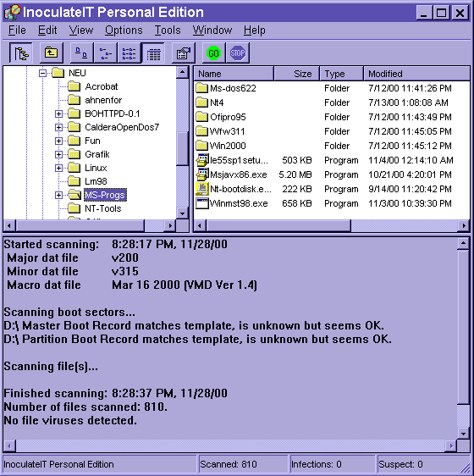Image resolution: width=474 pixels, height=476 pixels.
Task: Switch to list view
Action: 129,53
